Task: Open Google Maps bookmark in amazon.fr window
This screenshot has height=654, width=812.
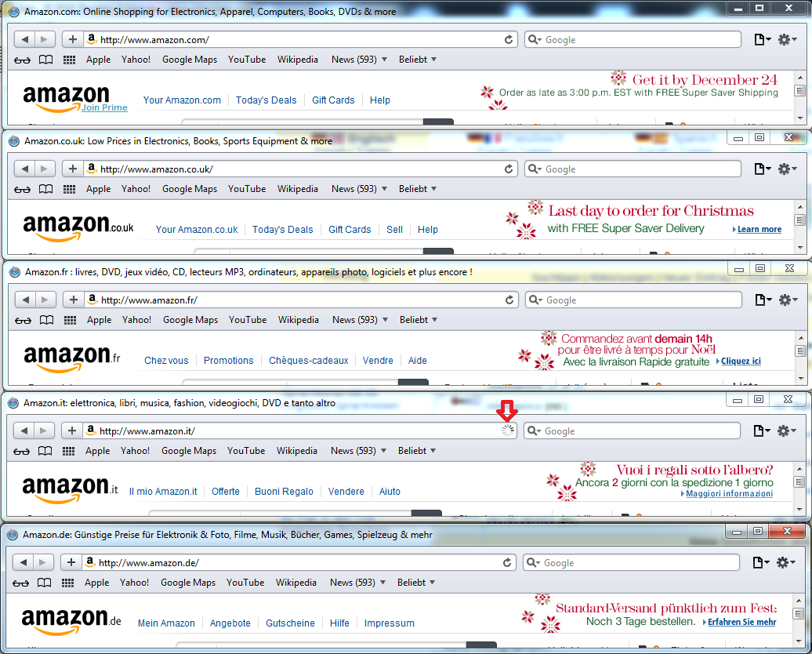Action: point(190,320)
